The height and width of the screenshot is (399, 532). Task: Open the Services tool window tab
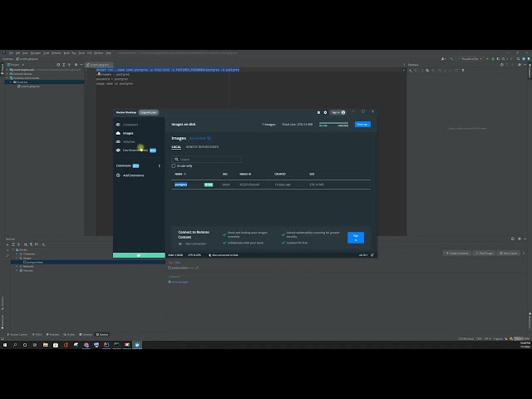coord(102,334)
